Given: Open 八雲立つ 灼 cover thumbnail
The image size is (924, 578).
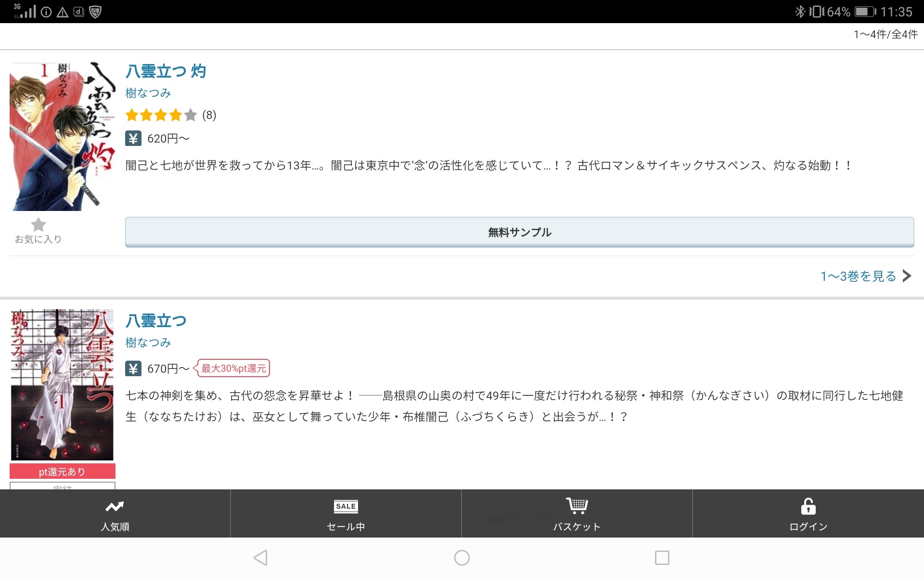Looking at the screenshot, I should pos(62,136).
